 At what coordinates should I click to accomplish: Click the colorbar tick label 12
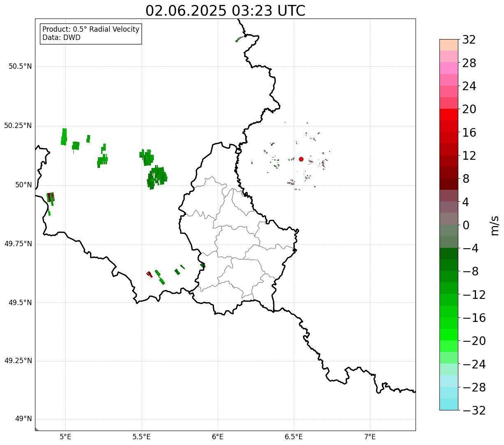(x=469, y=156)
